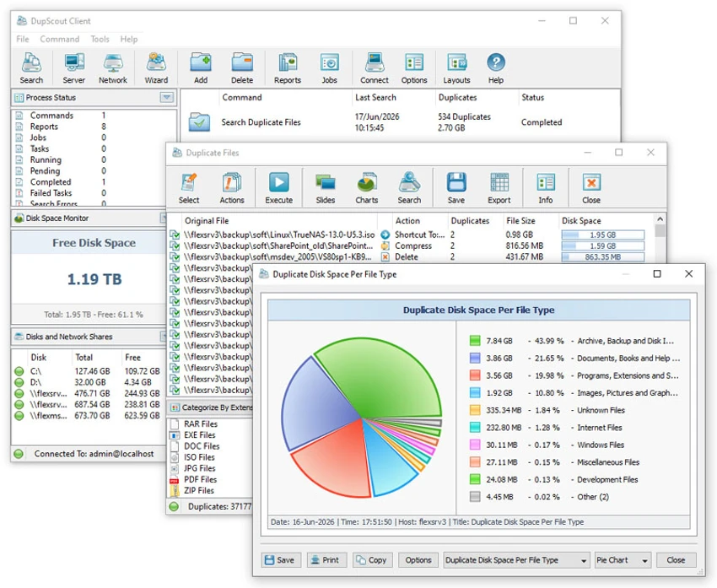Click the Last Search column header
Image resolution: width=717 pixels, height=588 pixels.
point(375,97)
